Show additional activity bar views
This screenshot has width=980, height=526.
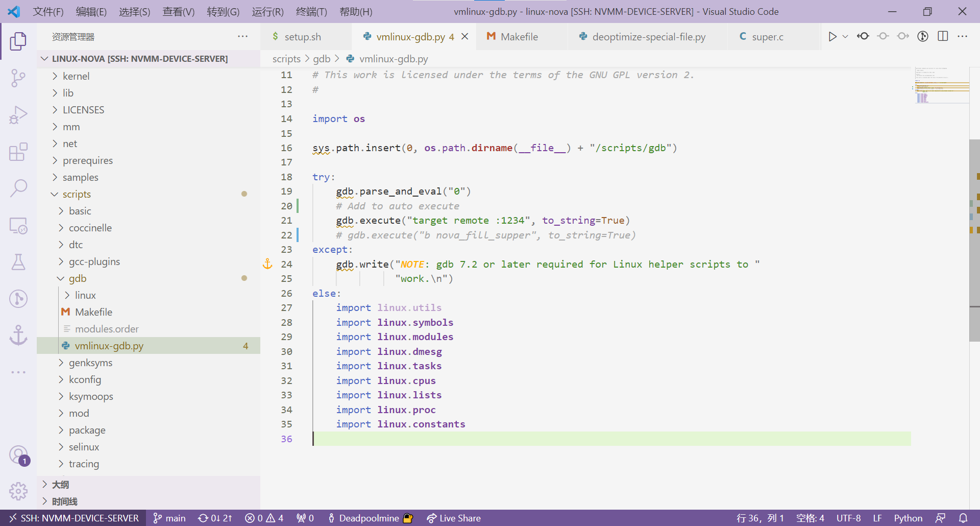click(x=18, y=372)
